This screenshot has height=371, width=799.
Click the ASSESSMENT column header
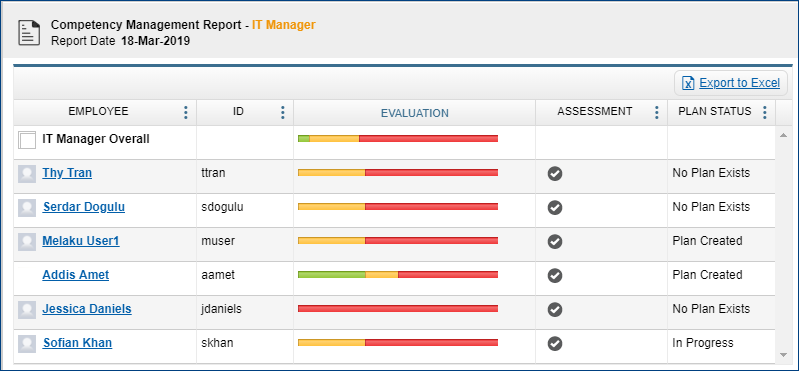(595, 111)
